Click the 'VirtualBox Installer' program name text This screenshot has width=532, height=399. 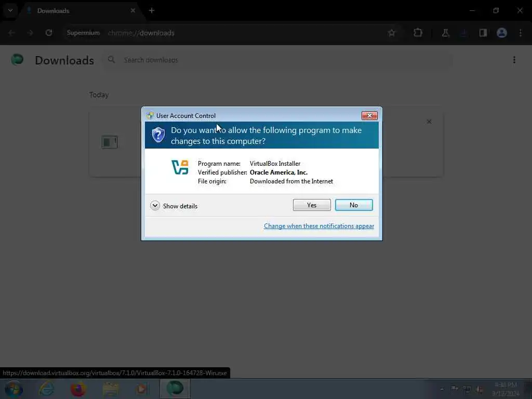[275, 164]
